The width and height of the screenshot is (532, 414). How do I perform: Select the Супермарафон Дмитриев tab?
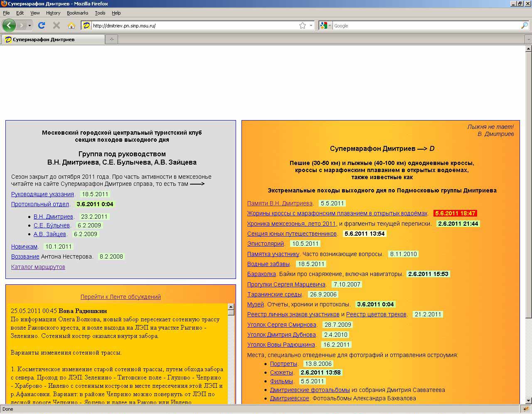point(53,39)
